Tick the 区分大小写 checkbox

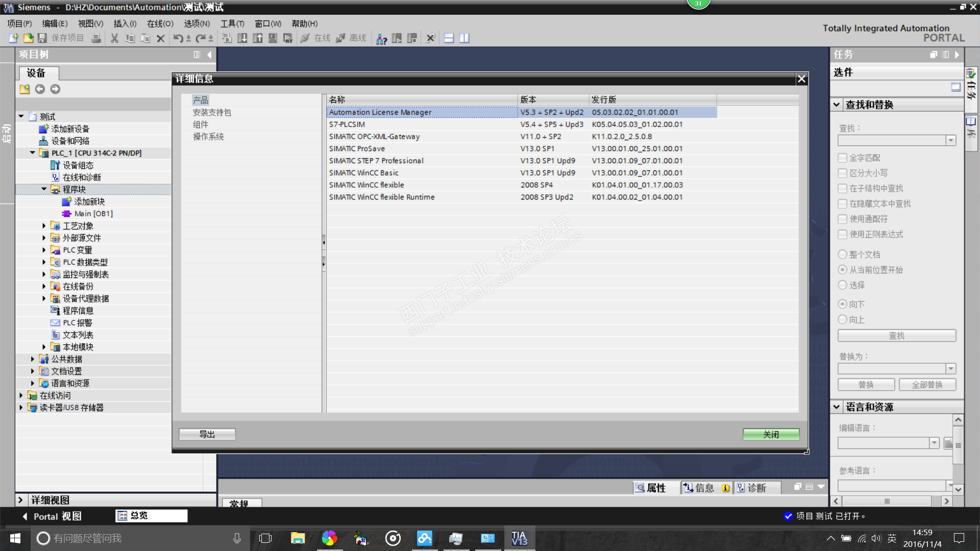pos(843,173)
